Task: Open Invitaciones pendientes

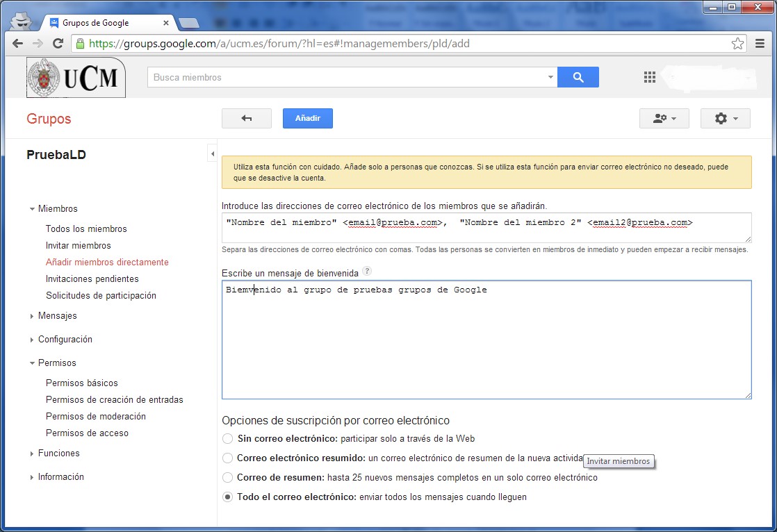Action: click(92, 279)
